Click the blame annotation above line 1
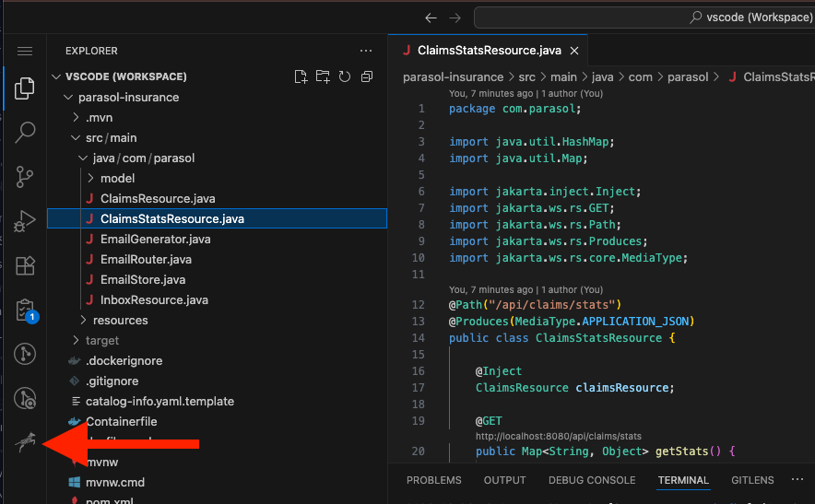Image resolution: width=815 pixels, height=504 pixels. [x=526, y=94]
